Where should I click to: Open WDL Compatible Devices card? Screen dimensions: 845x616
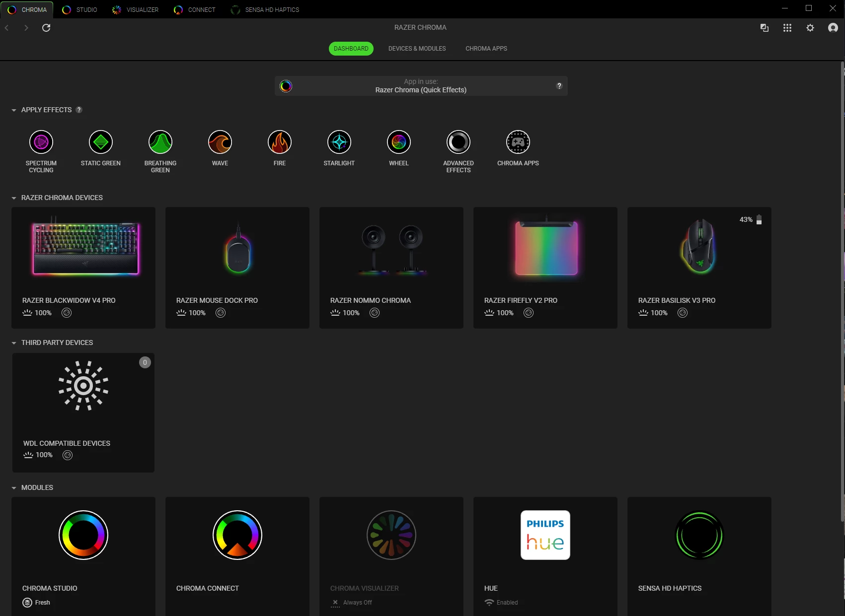(x=83, y=412)
